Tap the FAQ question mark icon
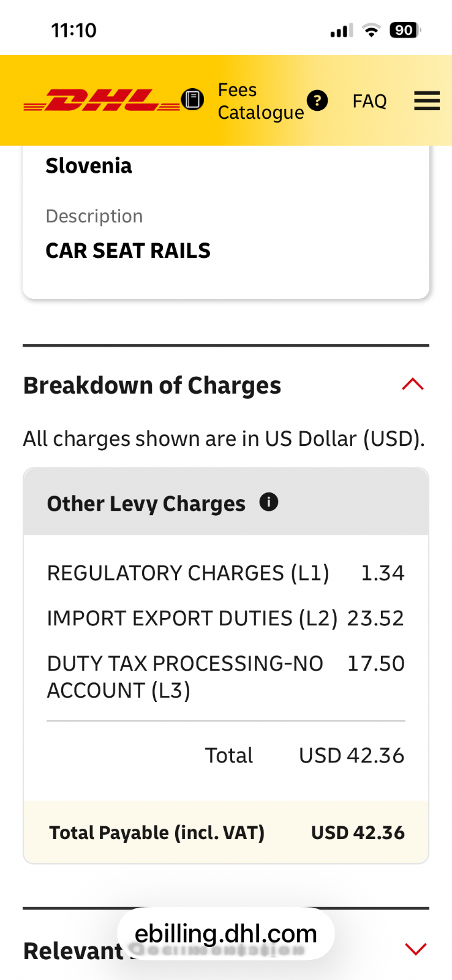Screen dimensions: 452x980 click(x=317, y=100)
